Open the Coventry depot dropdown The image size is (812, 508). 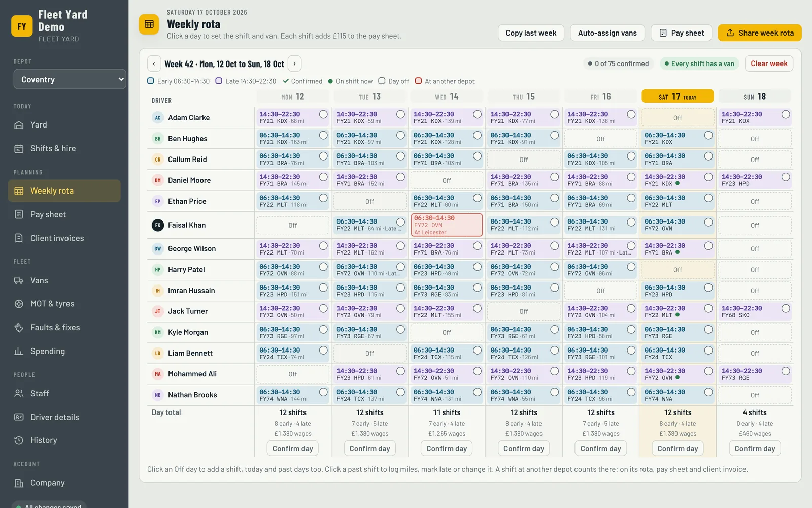[70, 79]
